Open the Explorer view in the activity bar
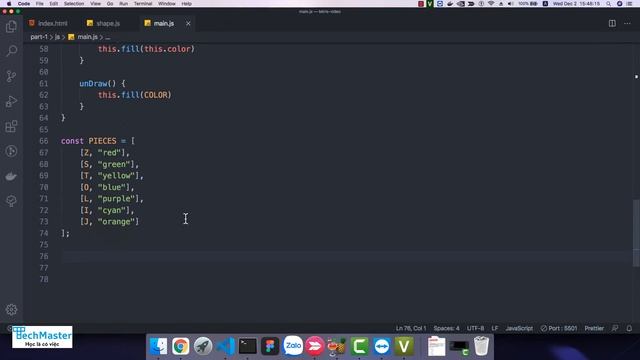Screen dimensions: 640x360 [11, 27]
